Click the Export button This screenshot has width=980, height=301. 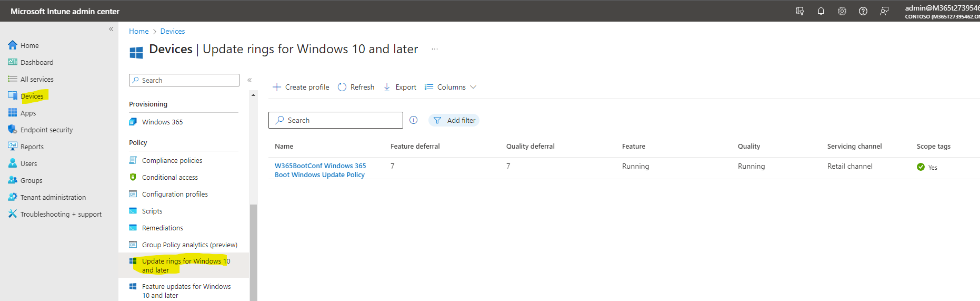400,87
